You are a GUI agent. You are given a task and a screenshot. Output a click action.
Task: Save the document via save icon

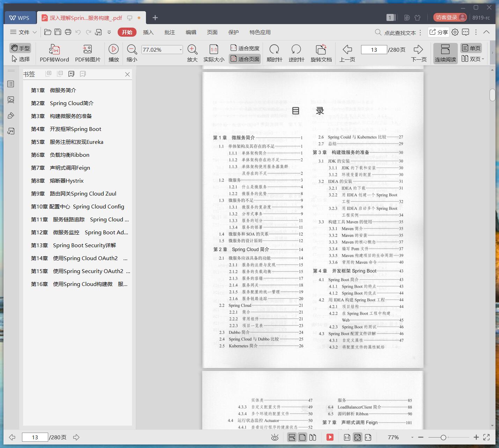[58, 32]
